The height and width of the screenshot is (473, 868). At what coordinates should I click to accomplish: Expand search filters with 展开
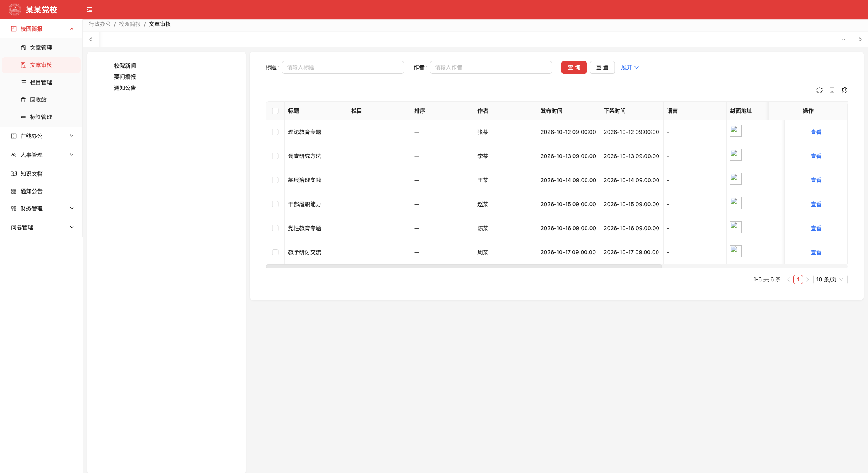[x=630, y=67]
